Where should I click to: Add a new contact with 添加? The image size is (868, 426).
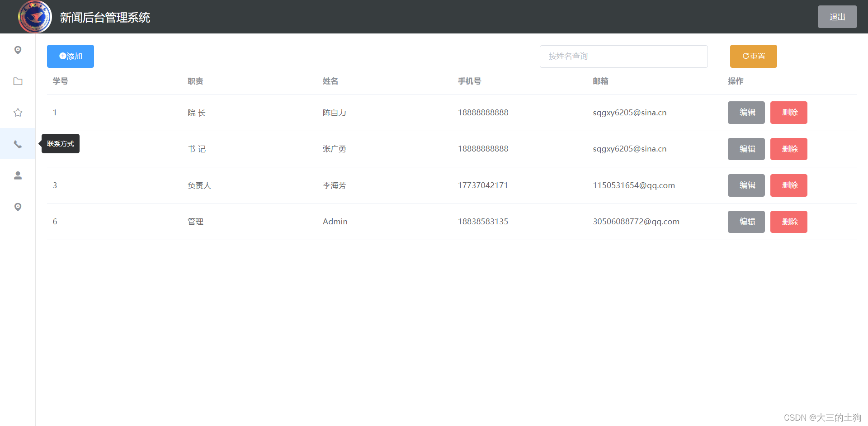[71, 56]
